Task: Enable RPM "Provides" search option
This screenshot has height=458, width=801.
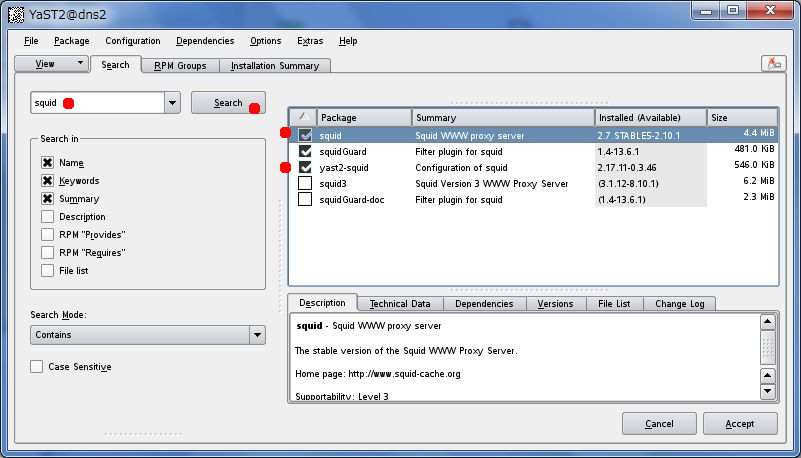Action: click(48, 234)
